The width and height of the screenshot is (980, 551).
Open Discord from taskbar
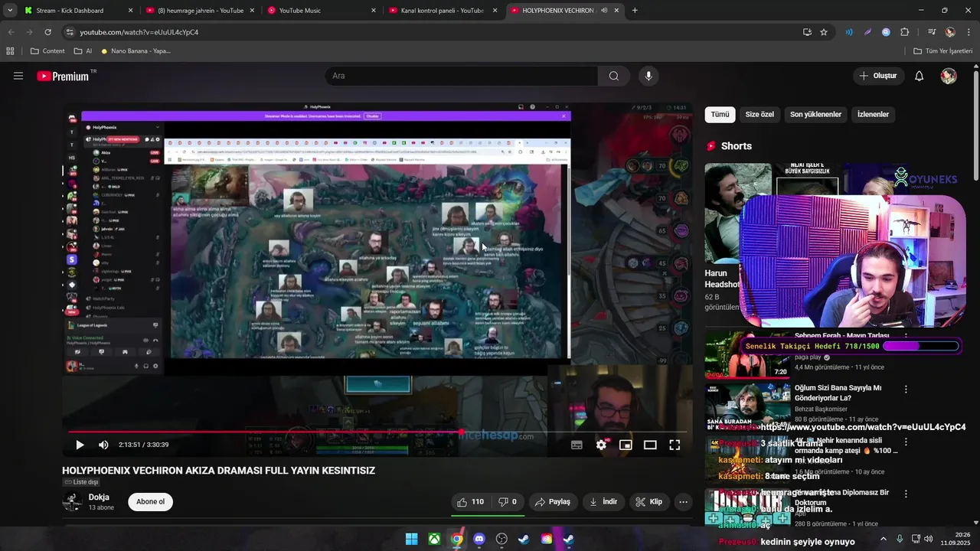click(479, 539)
